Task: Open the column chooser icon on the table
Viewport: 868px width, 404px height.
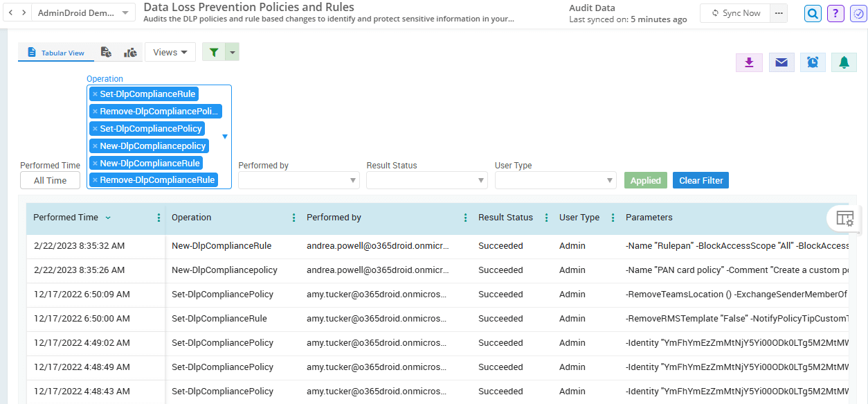Action: (845, 217)
